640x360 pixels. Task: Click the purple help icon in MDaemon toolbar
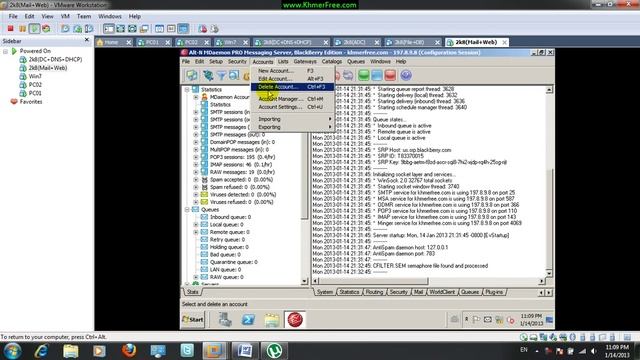point(405,75)
